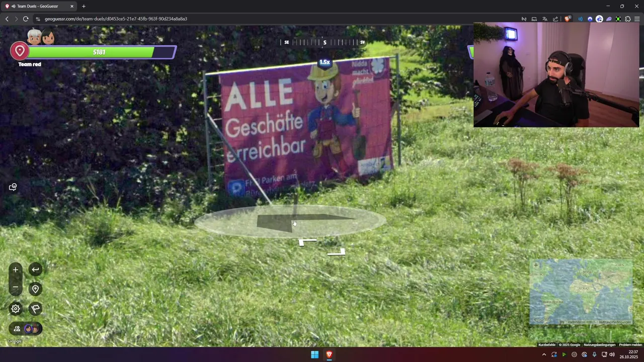Open Kurzbefehle keyboard shortcuts link

547,345
